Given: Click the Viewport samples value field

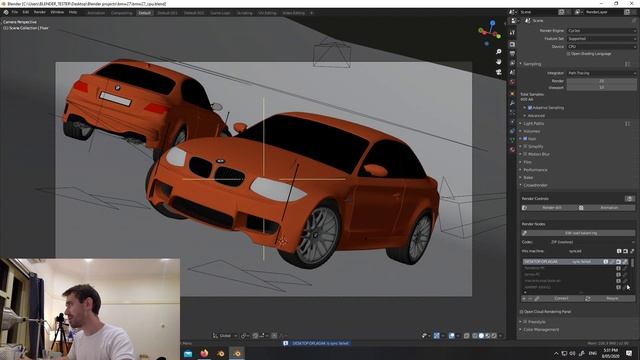Looking at the screenshot, I should click(x=601, y=87).
